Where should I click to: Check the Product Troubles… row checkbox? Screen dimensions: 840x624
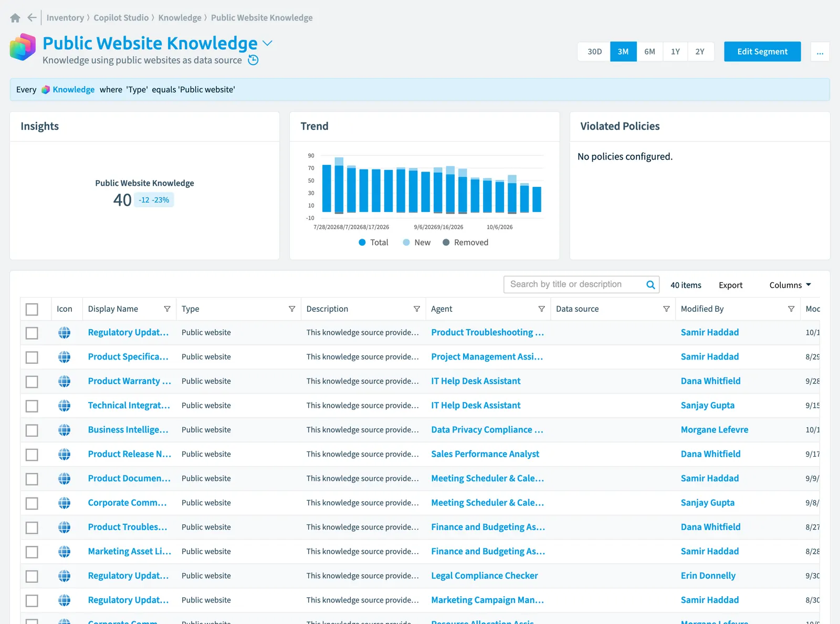[x=32, y=527]
